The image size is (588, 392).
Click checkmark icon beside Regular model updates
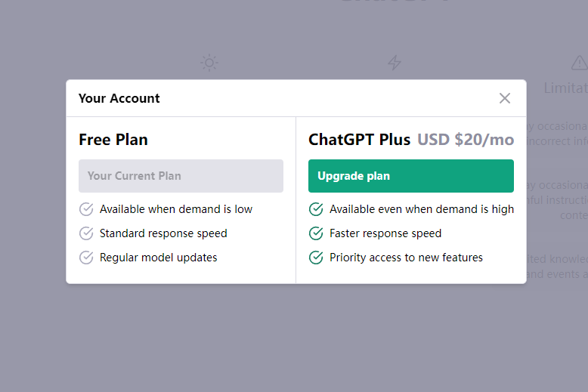(86, 258)
